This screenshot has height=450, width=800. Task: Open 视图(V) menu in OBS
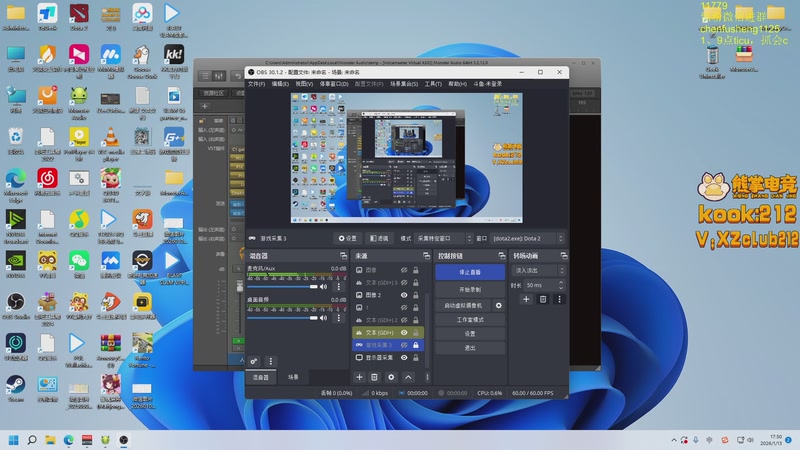(x=304, y=84)
